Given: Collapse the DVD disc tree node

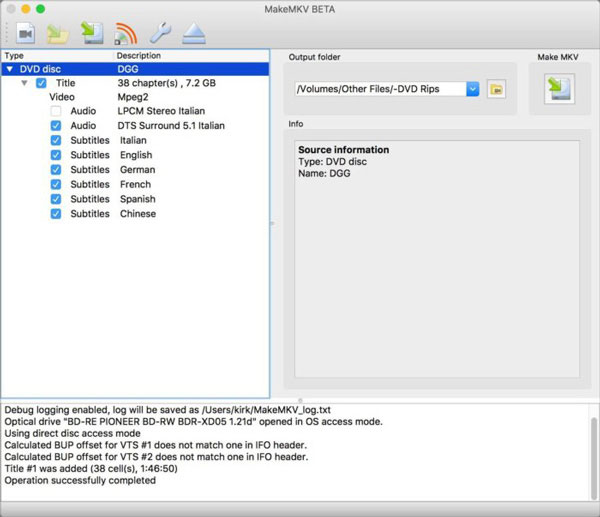Looking at the screenshot, I should pos(10,69).
